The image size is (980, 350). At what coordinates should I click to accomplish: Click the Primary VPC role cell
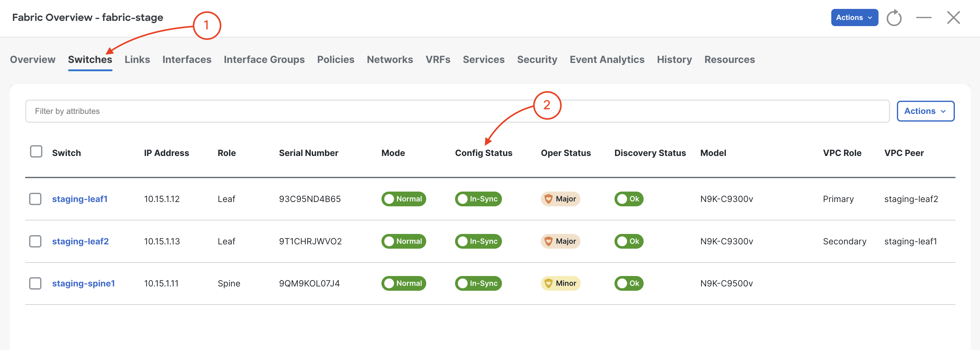point(838,199)
